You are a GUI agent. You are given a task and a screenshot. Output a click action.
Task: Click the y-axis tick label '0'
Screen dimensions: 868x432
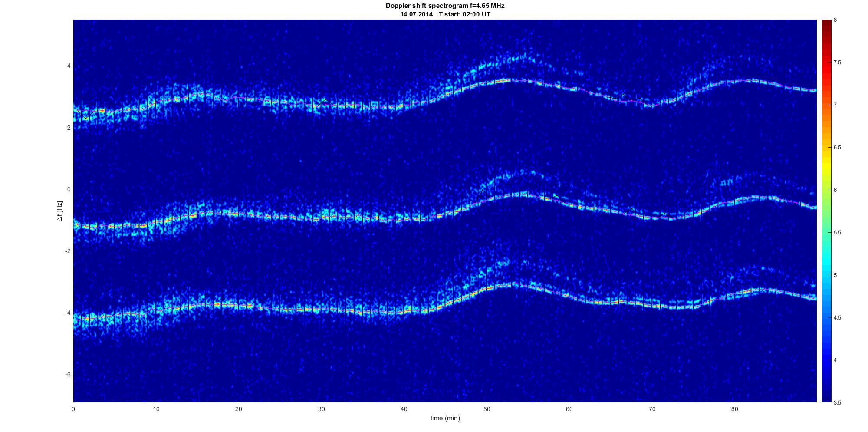(x=69, y=189)
